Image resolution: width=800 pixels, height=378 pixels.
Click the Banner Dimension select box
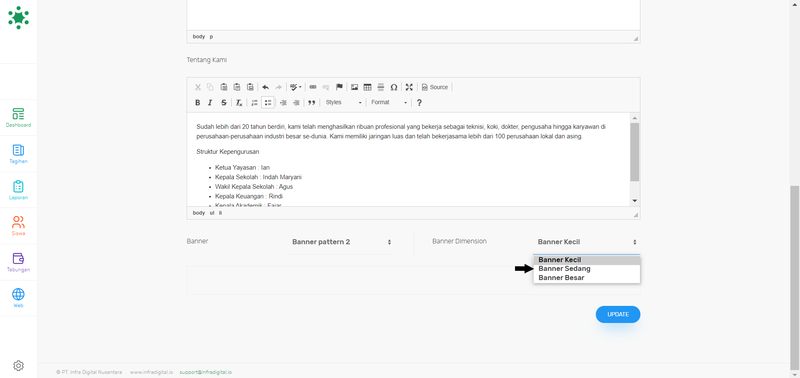point(587,242)
